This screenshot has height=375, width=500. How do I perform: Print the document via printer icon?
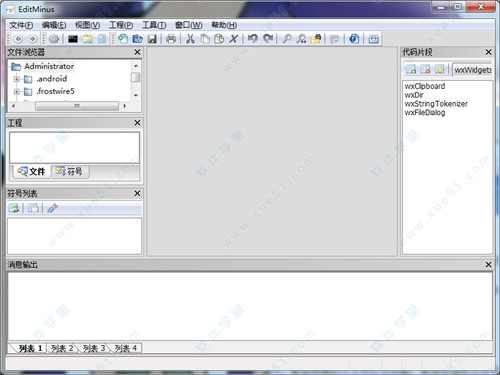click(171, 39)
